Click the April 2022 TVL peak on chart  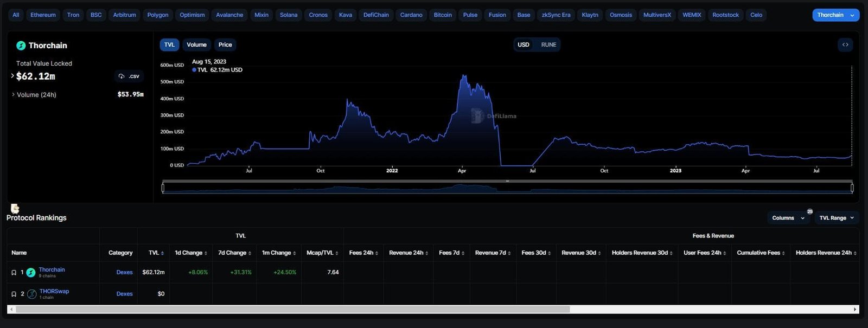click(464, 76)
